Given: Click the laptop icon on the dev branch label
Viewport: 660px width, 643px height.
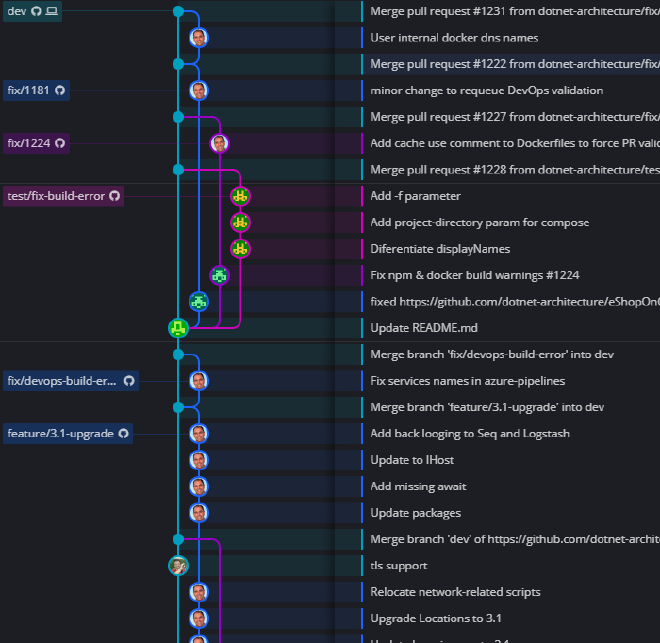Looking at the screenshot, I should pos(52,11).
